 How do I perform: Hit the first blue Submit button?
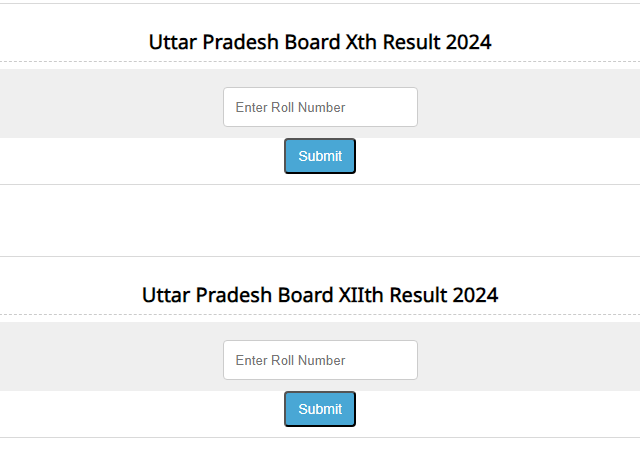point(320,156)
